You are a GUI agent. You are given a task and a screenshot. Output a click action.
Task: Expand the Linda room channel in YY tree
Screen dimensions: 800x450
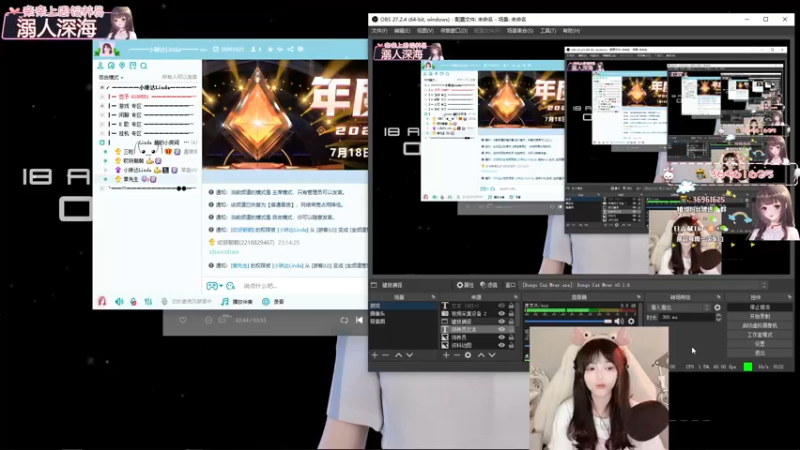coord(102,142)
